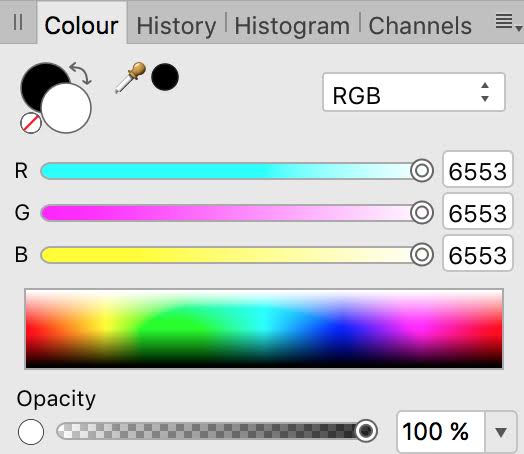Open the panel preferences menu icon

[x=508, y=22]
